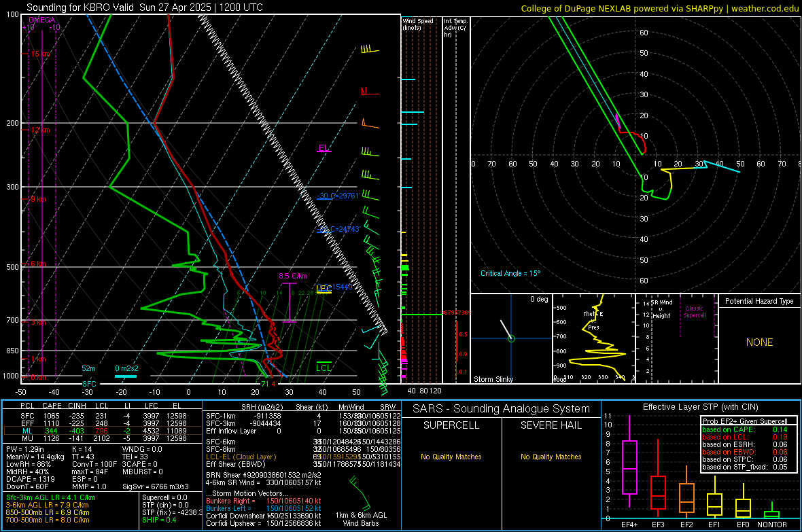Click the 'MeanW = 14.4g/kg' value

[x=35, y=457]
